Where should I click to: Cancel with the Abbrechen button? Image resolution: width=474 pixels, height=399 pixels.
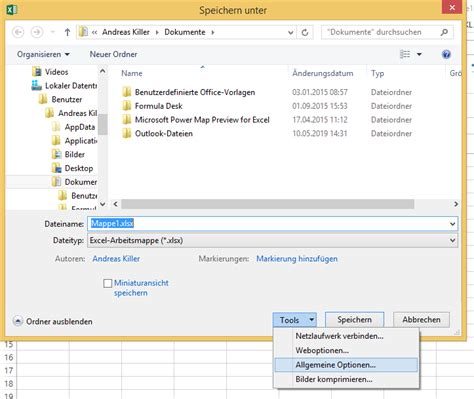[421, 320]
